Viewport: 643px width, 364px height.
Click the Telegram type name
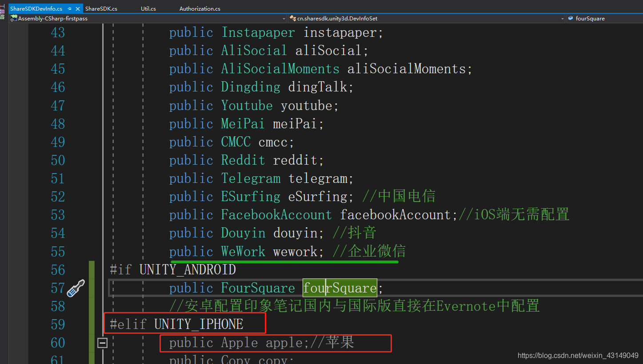(x=251, y=178)
